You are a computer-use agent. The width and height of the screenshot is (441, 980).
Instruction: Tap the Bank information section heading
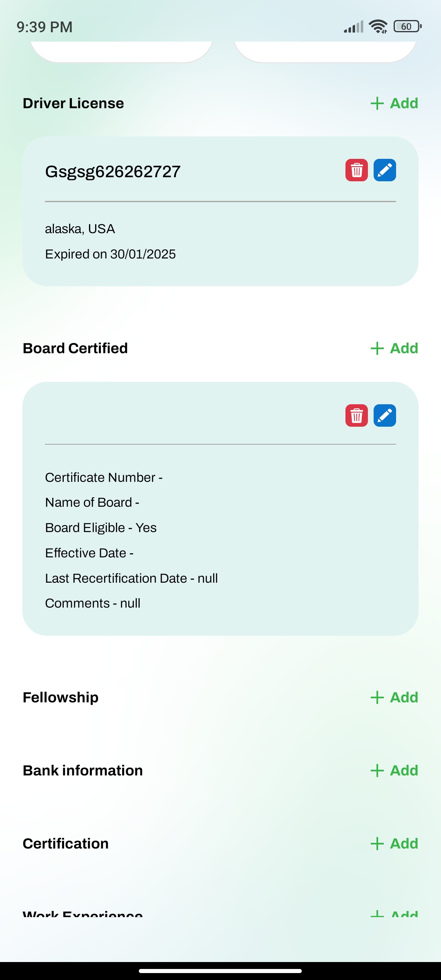point(83,771)
